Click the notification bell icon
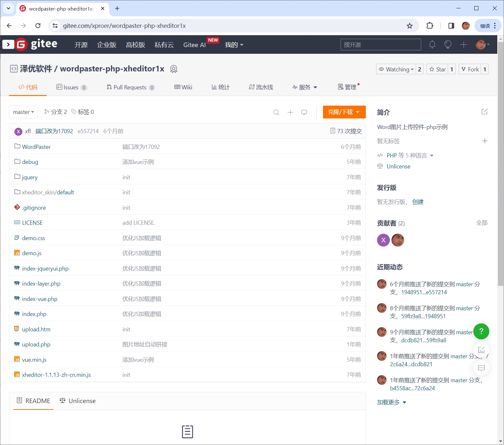This screenshot has height=445, width=504. 432,44
